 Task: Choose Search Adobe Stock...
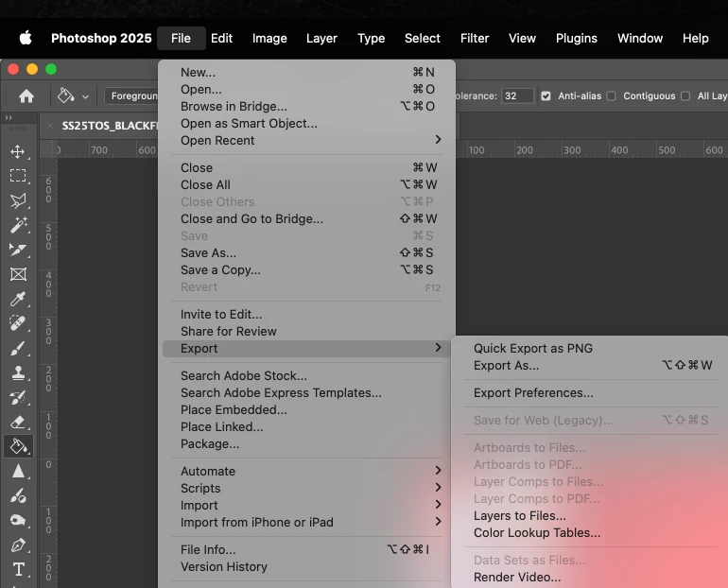point(306,376)
